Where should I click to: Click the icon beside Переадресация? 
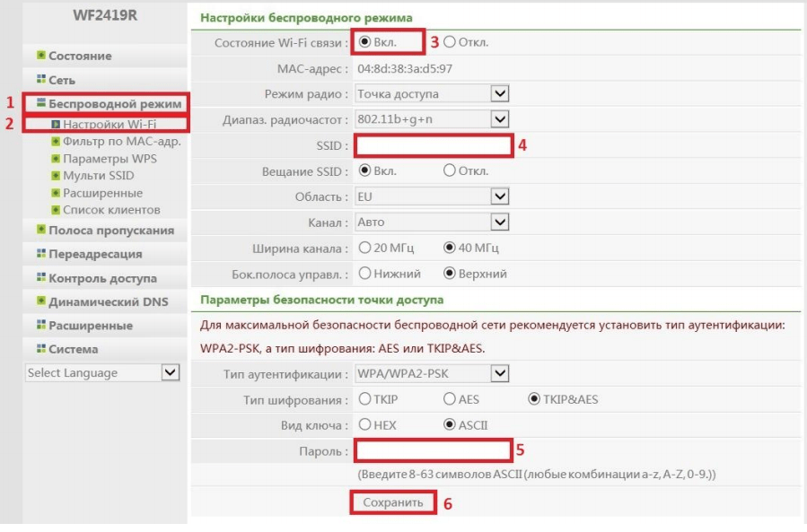pos(41,255)
